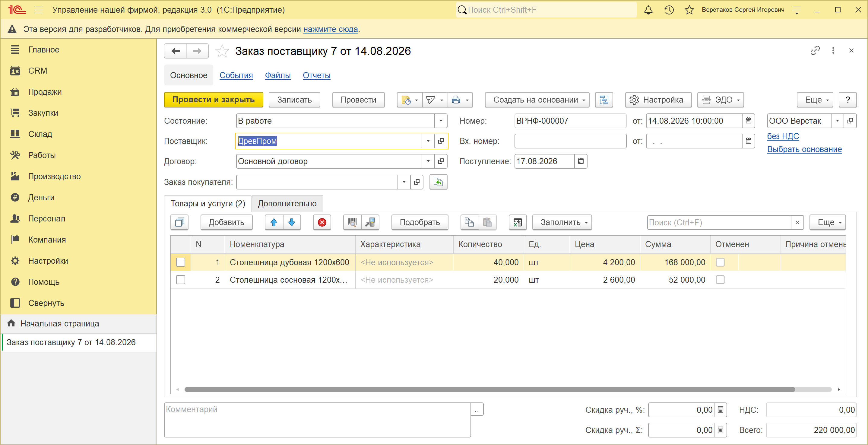Open calendar for document date 14.08.2026
Image resolution: width=868 pixels, height=445 pixels.
click(748, 121)
